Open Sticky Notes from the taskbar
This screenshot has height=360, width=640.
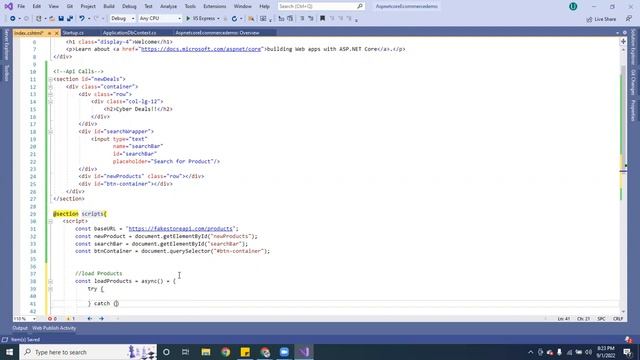pos(245,352)
